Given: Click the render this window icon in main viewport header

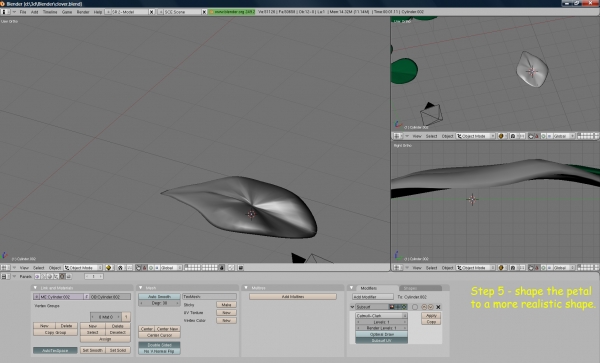Looking at the screenshot, I should [241, 268].
